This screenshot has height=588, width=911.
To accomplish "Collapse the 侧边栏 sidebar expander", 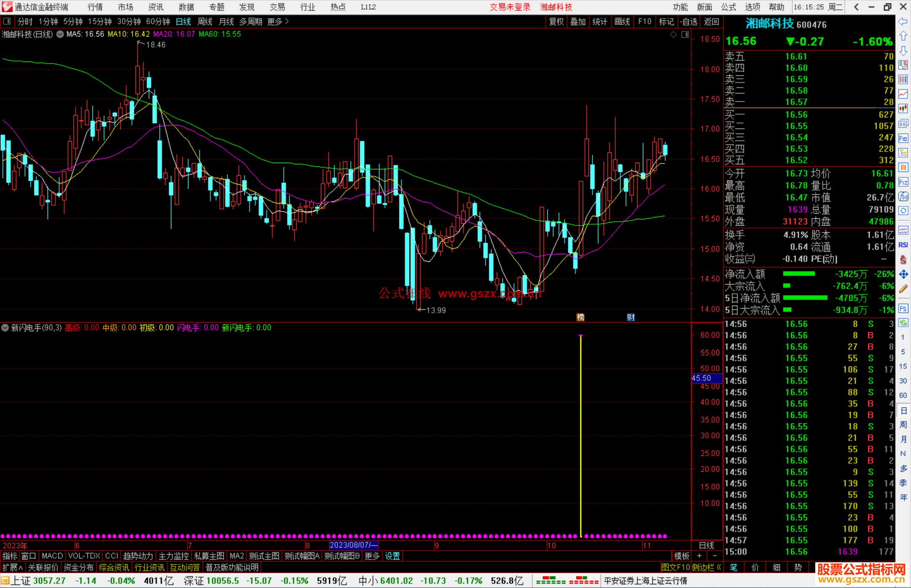I will click(707, 567).
